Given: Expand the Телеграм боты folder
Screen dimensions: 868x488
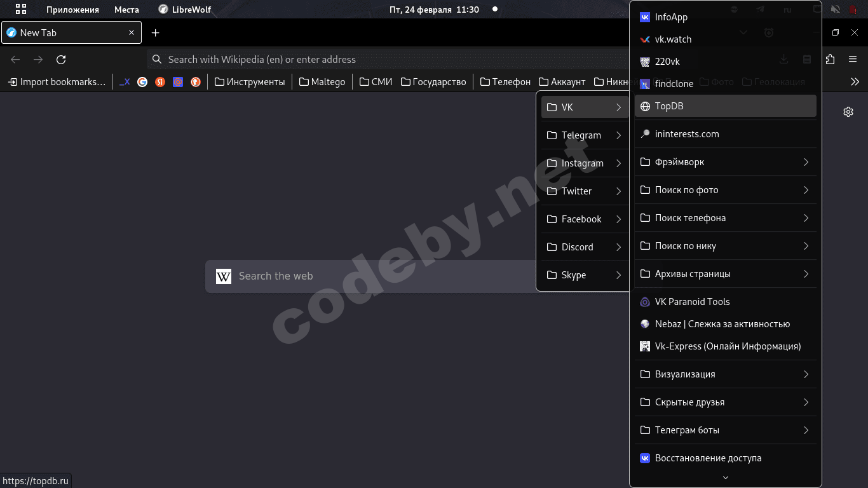Looking at the screenshot, I should (x=725, y=430).
